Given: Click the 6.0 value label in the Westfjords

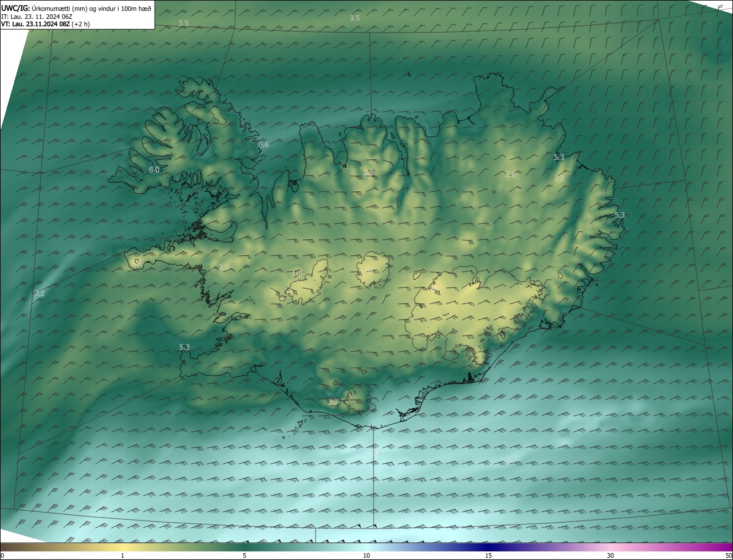Looking at the screenshot, I should (x=154, y=170).
